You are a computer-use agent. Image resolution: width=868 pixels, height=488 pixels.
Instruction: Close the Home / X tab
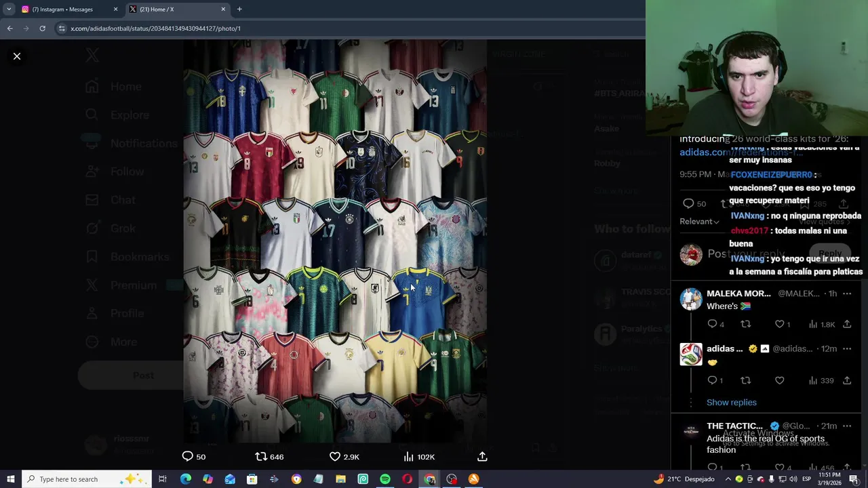click(x=223, y=9)
